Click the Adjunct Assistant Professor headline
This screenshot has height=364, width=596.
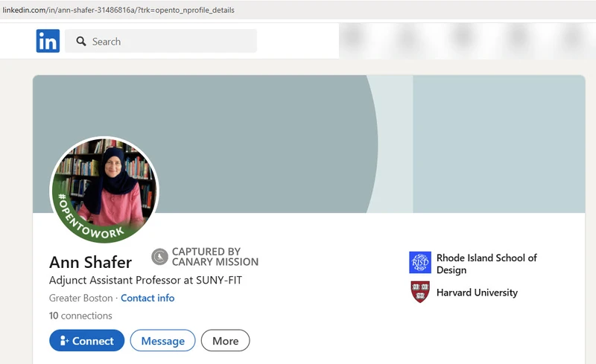(x=145, y=280)
